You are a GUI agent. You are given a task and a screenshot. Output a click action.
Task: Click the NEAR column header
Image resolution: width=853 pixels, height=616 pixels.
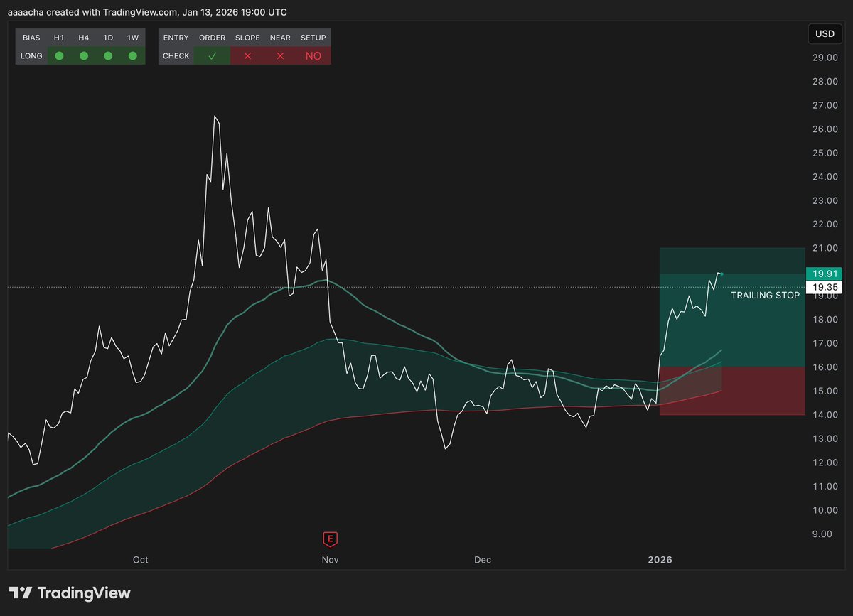[280, 38]
